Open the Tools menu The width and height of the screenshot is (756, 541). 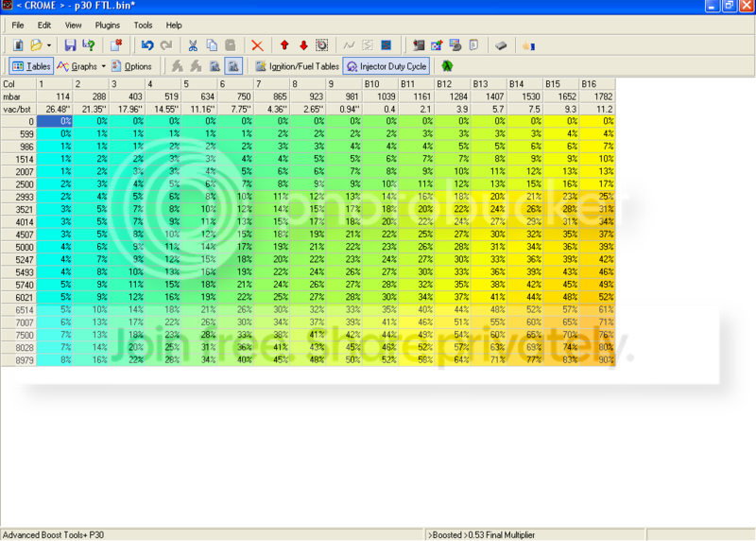(x=143, y=25)
